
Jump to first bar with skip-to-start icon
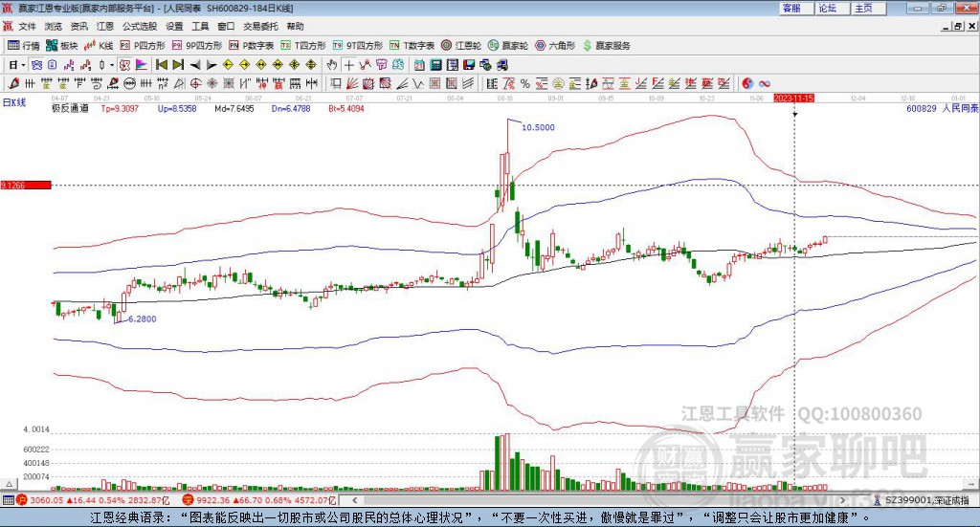click(x=161, y=65)
